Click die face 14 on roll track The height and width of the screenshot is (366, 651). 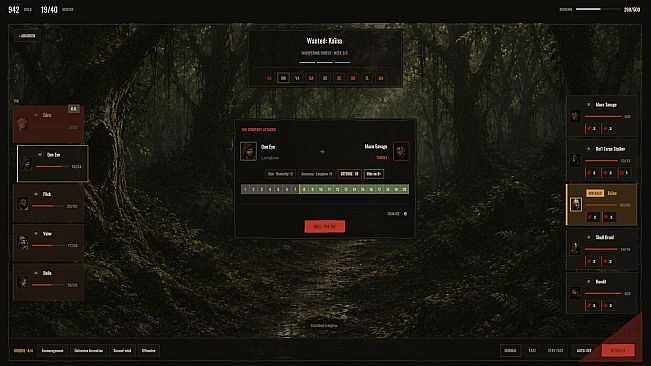(x=354, y=189)
